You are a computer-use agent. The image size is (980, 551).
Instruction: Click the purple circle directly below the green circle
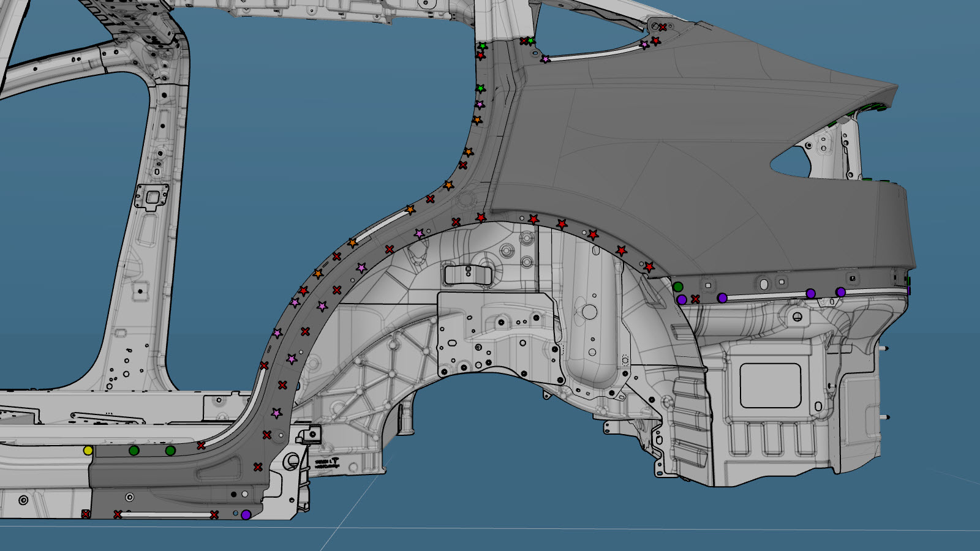pos(682,299)
